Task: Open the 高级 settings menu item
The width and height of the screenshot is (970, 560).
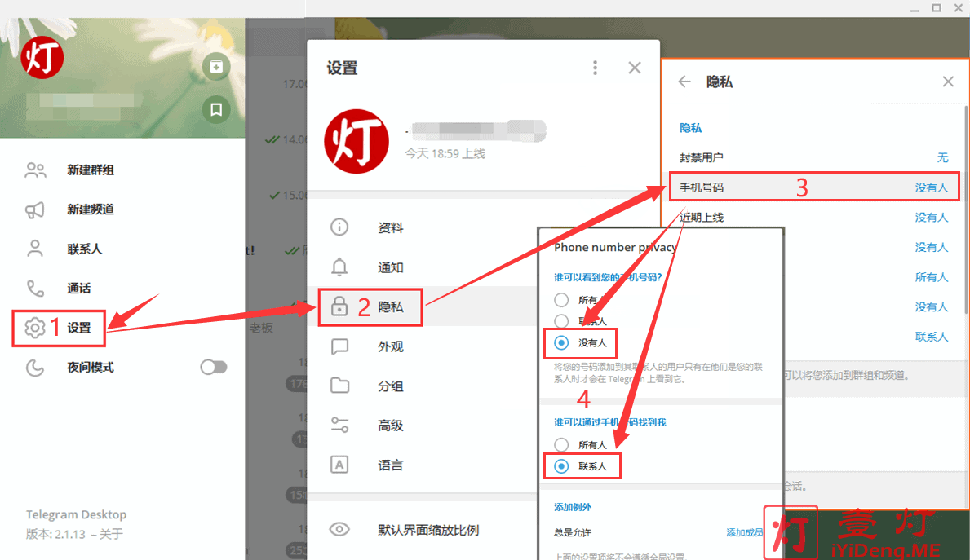Action: [x=390, y=426]
